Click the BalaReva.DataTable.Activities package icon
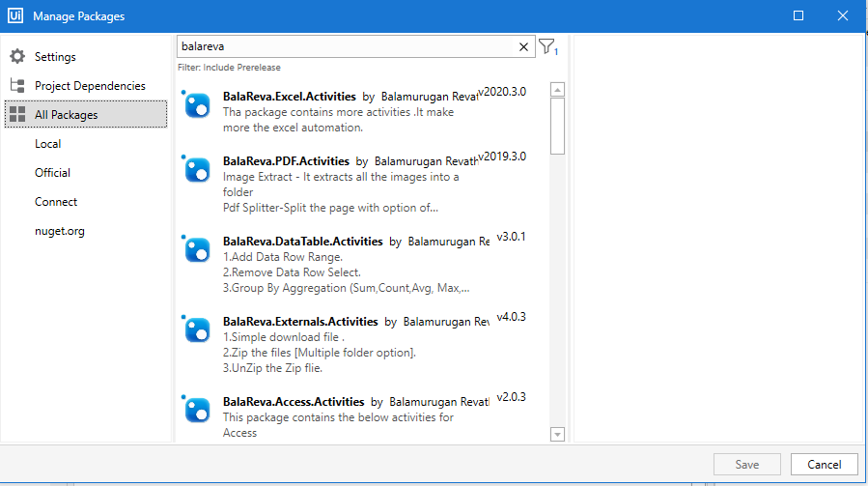Image resolution: width=868 pixels, height=486 pixels. coord(197,250)
